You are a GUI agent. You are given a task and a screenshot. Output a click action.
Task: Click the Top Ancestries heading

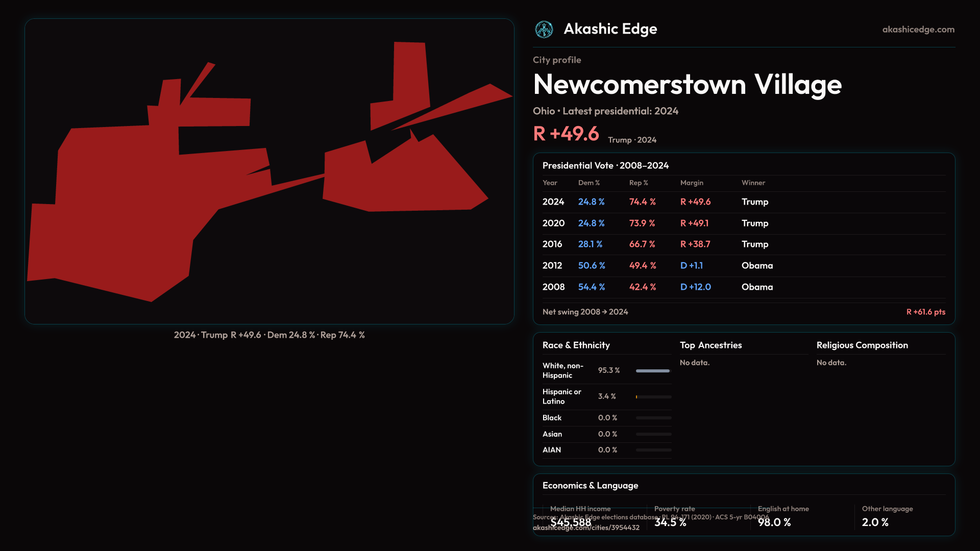click(710, 345)
